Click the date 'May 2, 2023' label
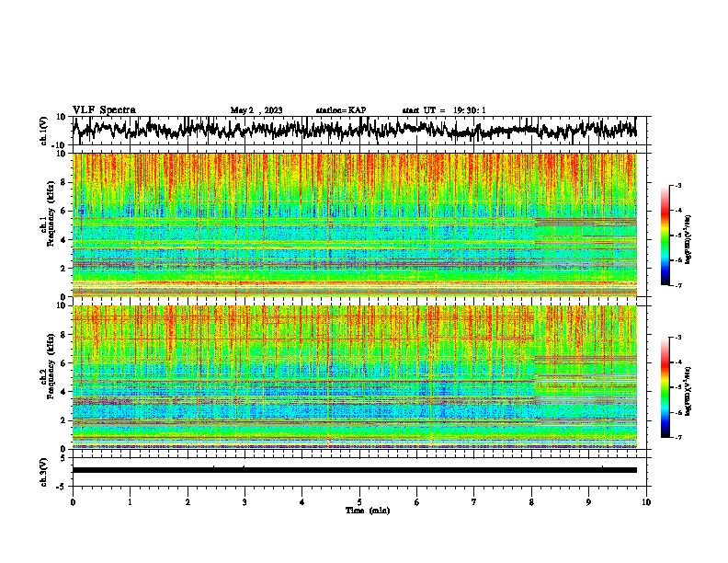 click(x=256, y=110)
